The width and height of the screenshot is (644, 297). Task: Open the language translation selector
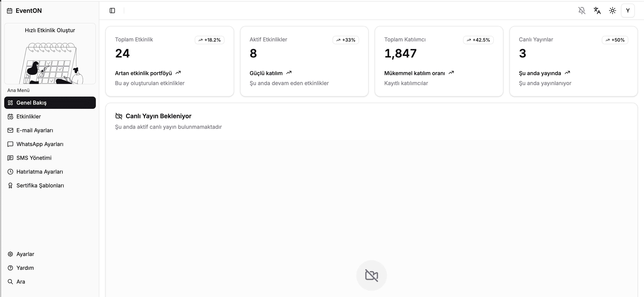(597, 11)
